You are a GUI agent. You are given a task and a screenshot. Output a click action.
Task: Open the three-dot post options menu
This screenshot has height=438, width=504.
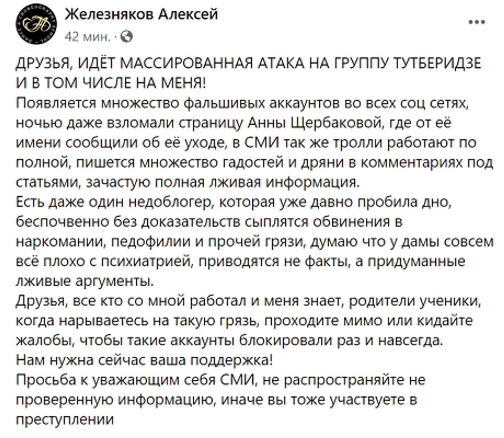pos(477,22)
